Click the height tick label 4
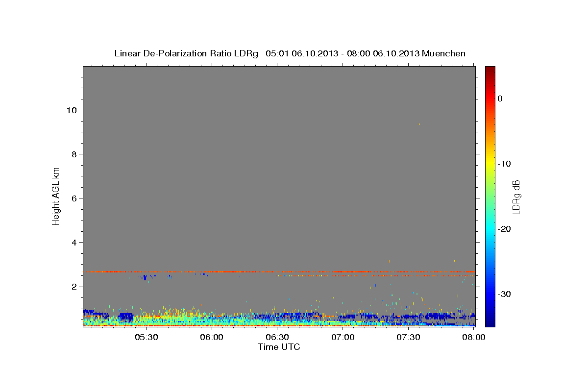Image resolution: width=588 pixels, height=392 pixels. 73,242
